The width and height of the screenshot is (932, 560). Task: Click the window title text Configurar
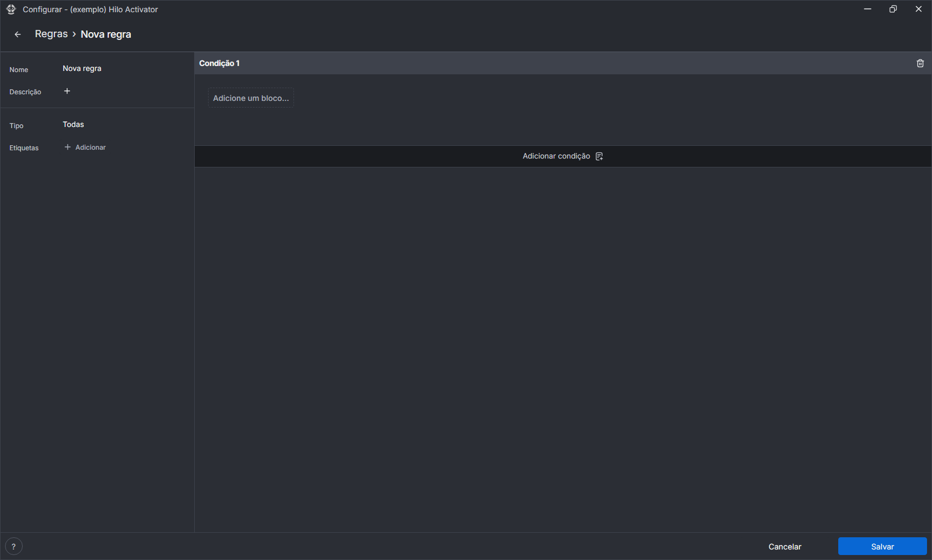point(90,9)
